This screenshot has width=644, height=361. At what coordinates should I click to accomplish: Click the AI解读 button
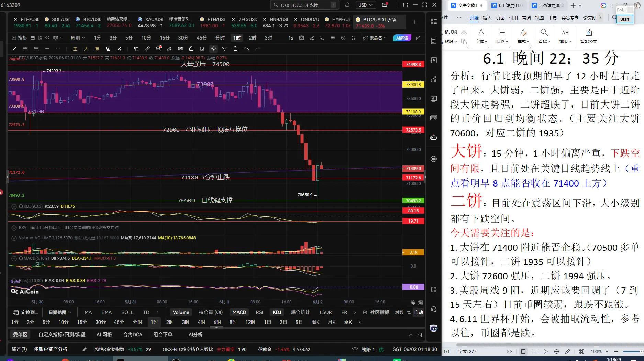coord(402,38)
